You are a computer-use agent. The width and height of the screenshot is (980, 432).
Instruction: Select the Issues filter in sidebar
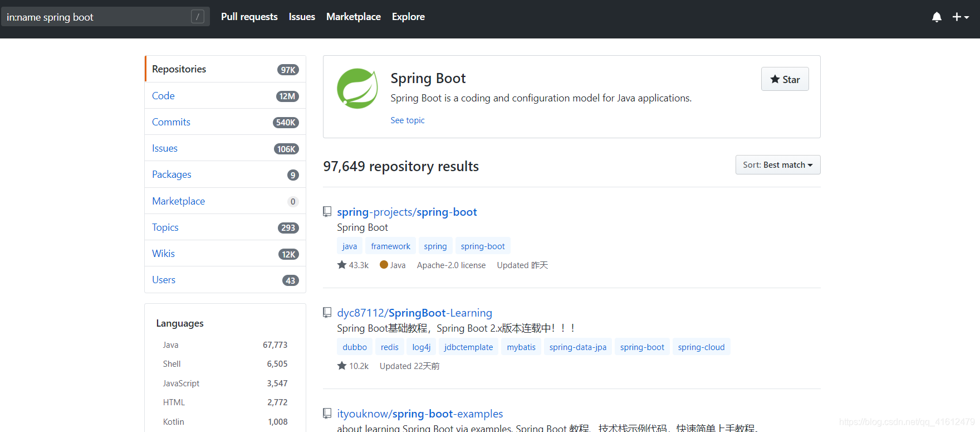click(225, 148)
